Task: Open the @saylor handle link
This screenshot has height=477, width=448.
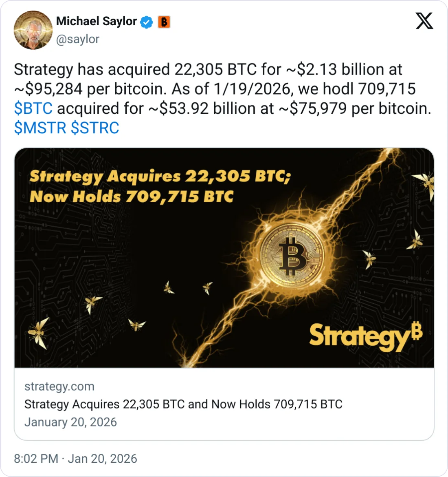Action: coord(77,39)
